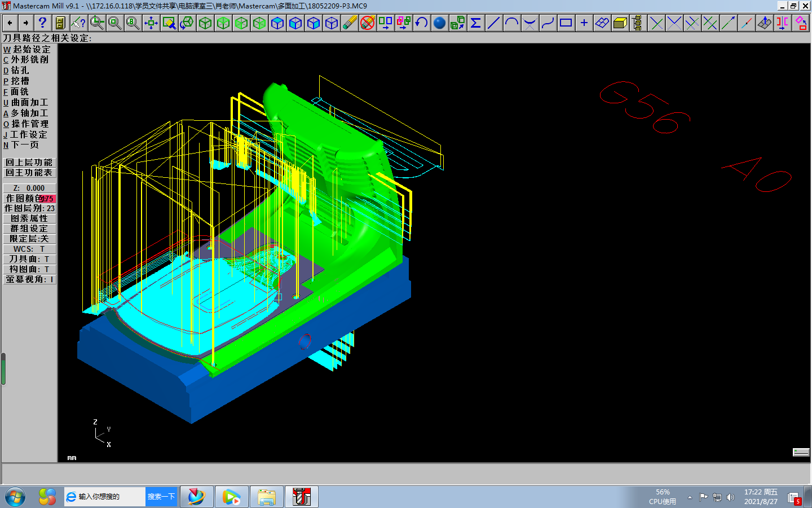Open 构图面: T construction plane options
The height and width of the screenshot is (508, 812).
click(x=29, y=269)
